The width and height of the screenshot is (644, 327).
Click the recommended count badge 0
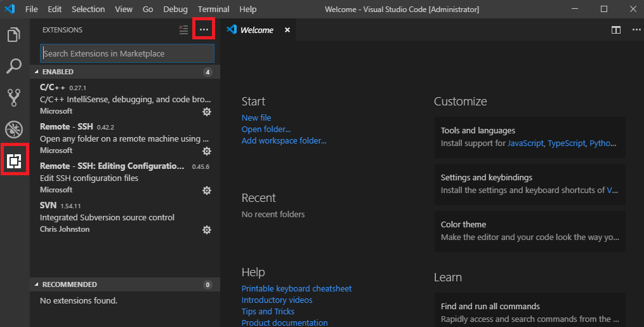(x=208, y=284)
